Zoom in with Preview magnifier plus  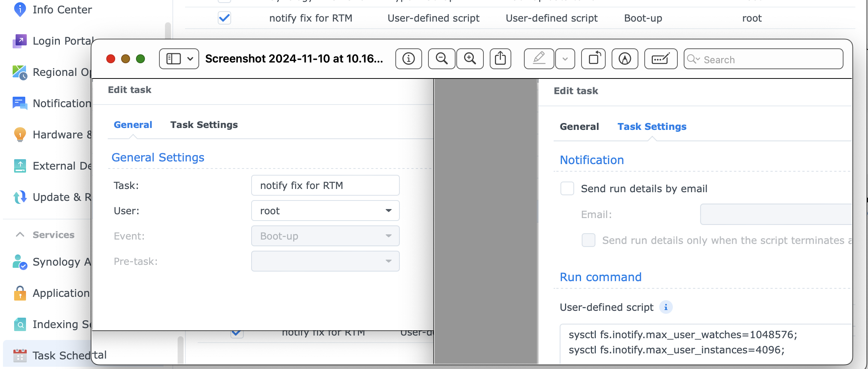(x=470, y=59)
